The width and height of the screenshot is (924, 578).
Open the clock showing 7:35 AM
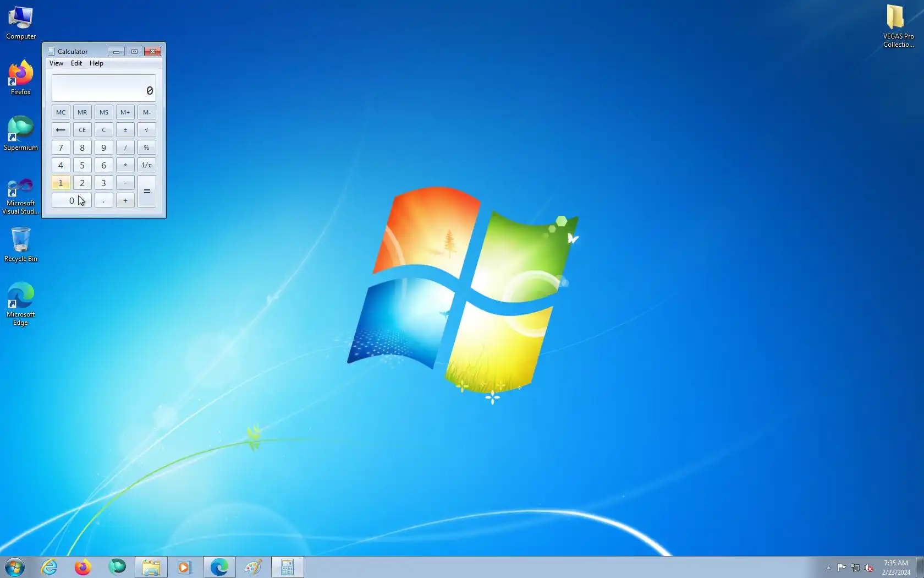pyautogui.click(x=896, y=568)
